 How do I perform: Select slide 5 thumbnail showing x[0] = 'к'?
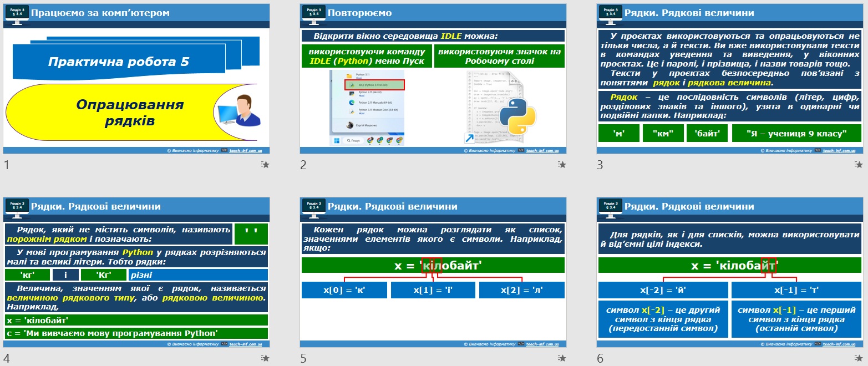pyautogui.click(x=433, y=272)
